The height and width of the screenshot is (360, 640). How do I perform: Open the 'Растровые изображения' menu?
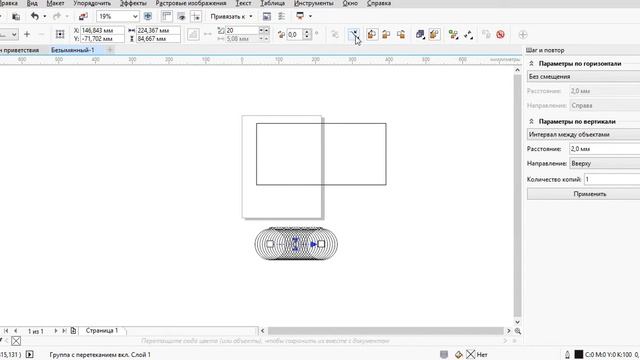pyautogui.click(x=191, y=3)
